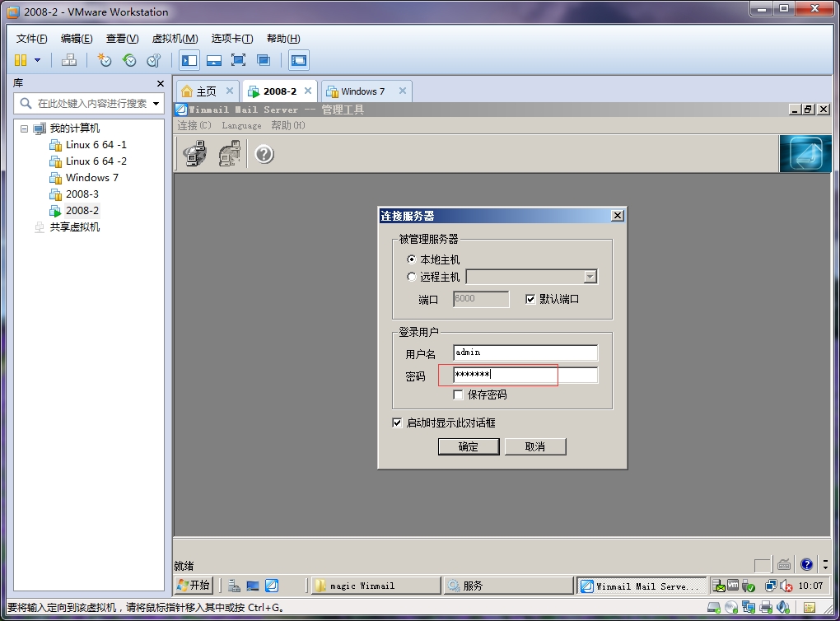Click the 密码 password field

525,375
